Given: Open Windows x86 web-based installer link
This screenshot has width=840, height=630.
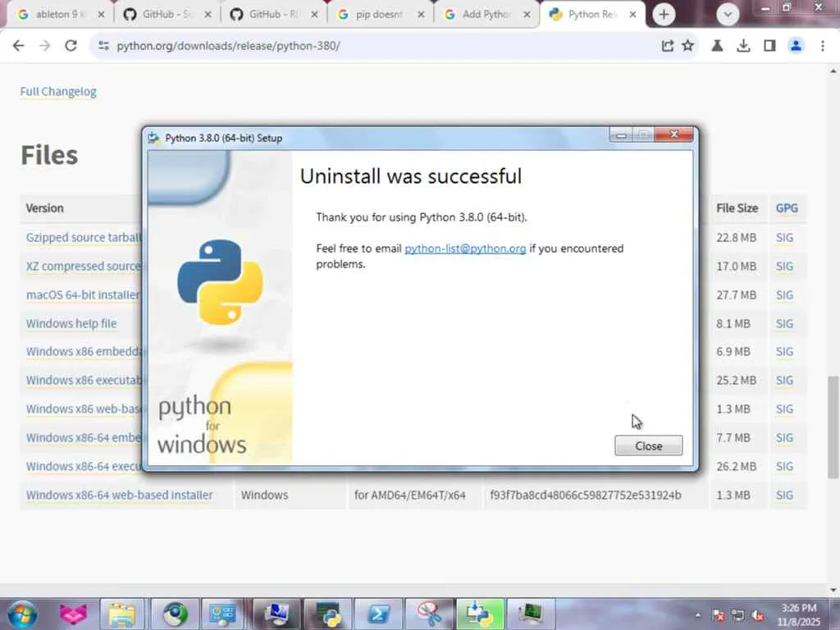Looking at the screenshot, I should (x=83, y=409).
